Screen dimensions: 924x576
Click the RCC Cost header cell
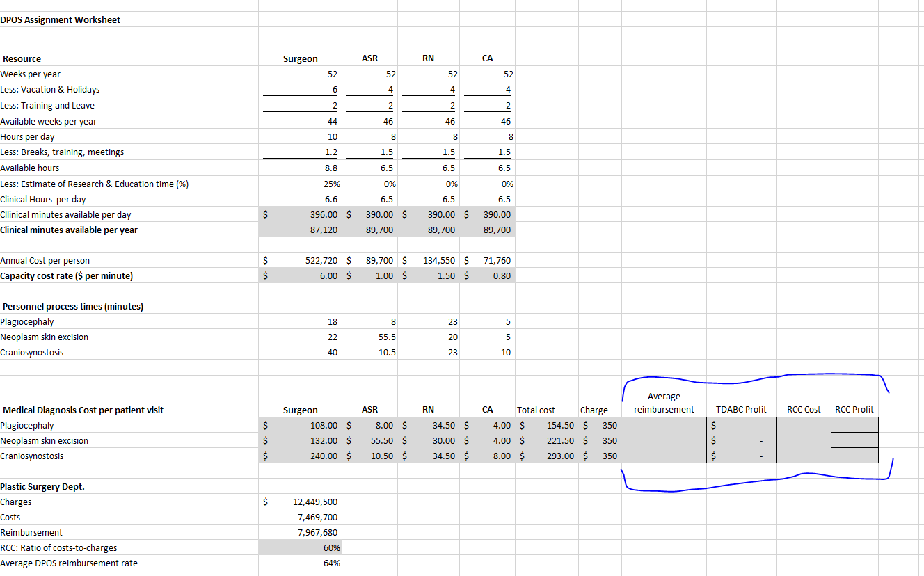click(x=804, y=410)
